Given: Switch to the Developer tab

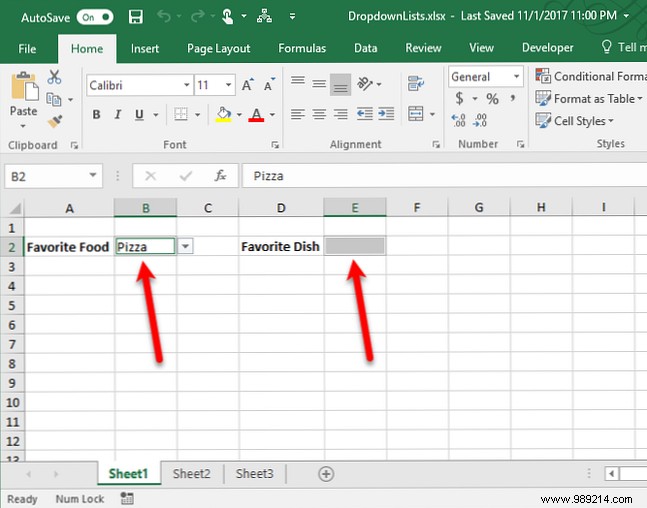Looking at the screenshot, I should coord(548,48).
